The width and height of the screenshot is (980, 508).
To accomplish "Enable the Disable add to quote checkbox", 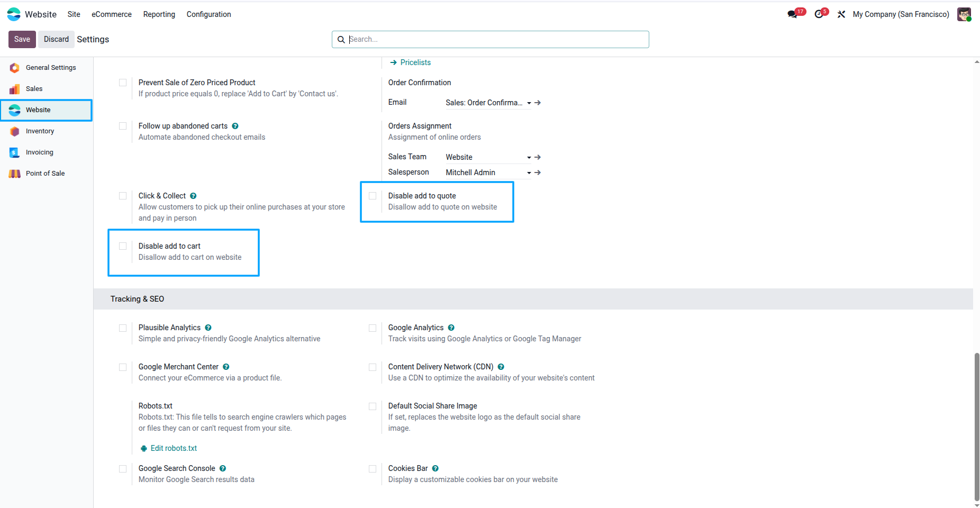I will tap(373, 196).
